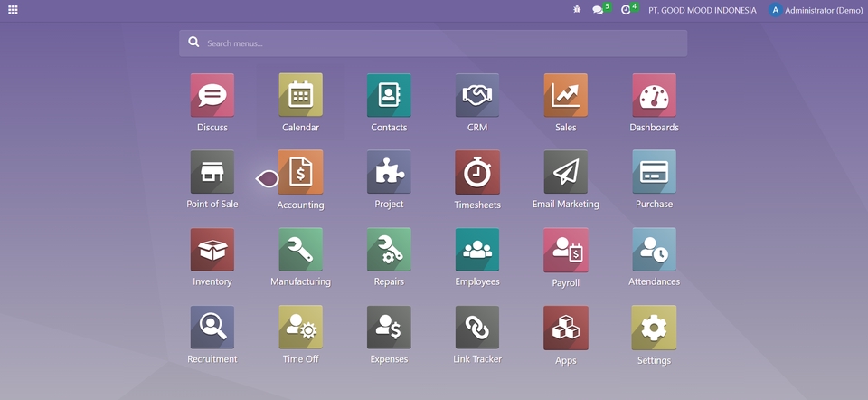
Task: Open the Employees app
Action: click(x=477, y=249)
